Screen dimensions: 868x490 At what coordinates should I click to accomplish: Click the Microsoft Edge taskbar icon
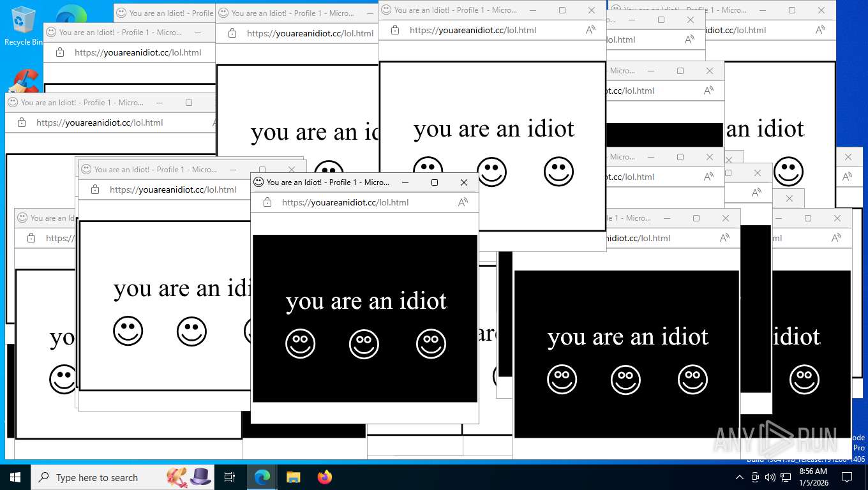[x=262, y=477]
